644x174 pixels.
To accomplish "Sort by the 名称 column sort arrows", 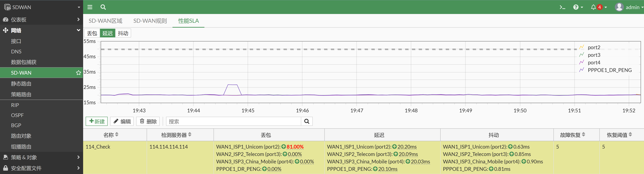I will tap(117, 135).
